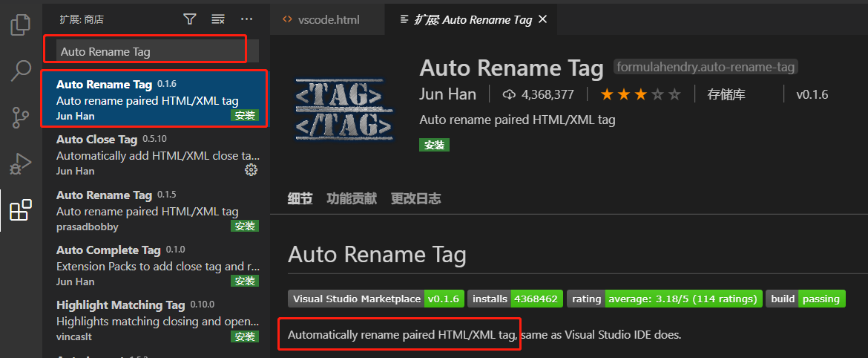Screen dimensions: 868x358
Task: Open the 功能贡献 contributions tab
Action: (x=352, y=198)
